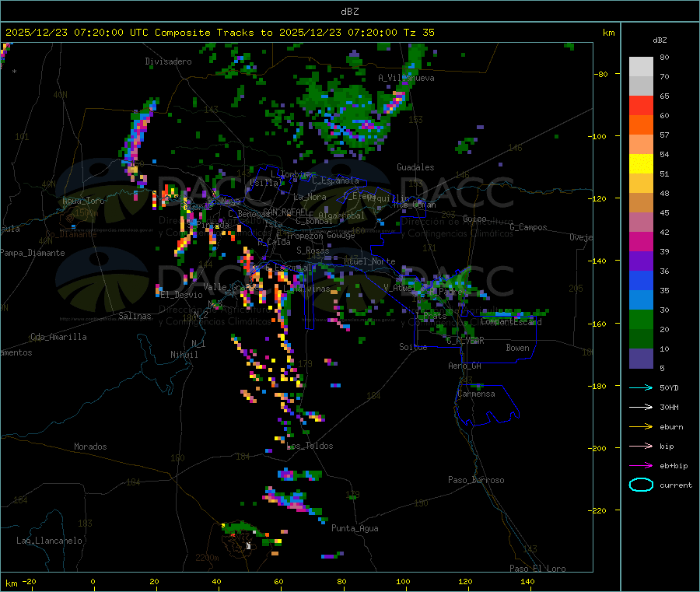This screenshot has height=592, width=700.
Task: Click the magenta eb+bip arrow icon
Action: (641, 466)
